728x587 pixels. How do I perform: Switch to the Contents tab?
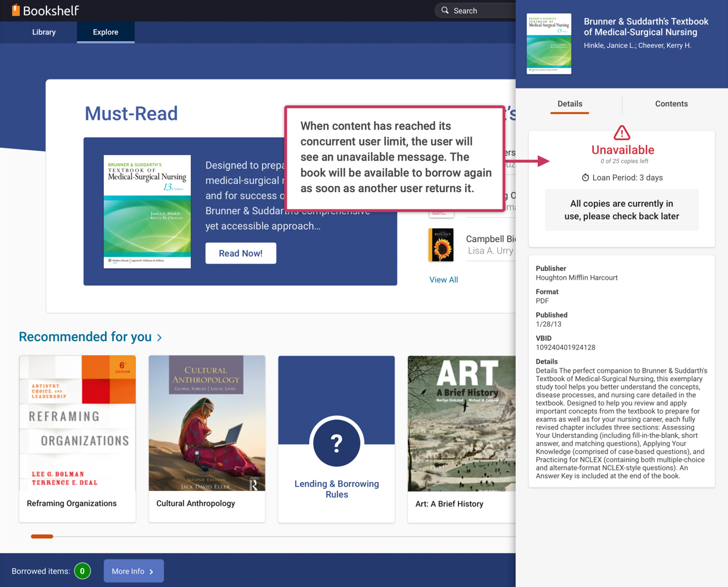pos(671,104)
